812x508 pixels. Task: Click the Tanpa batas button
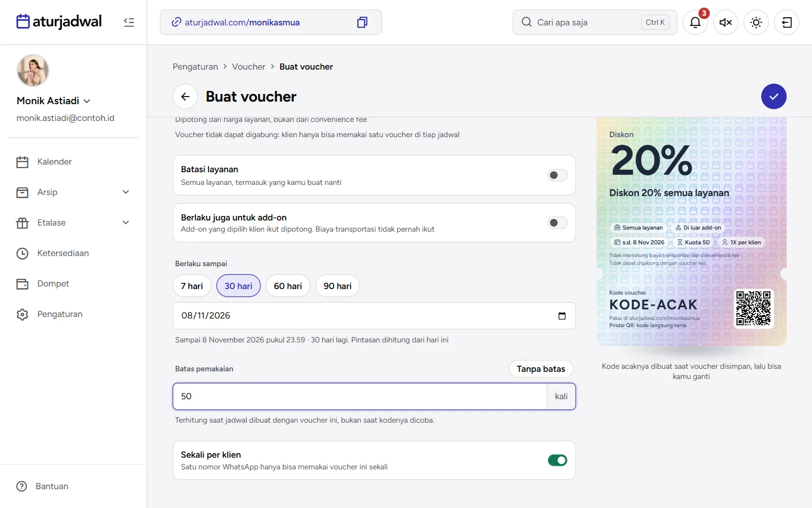tap(541, 369)
